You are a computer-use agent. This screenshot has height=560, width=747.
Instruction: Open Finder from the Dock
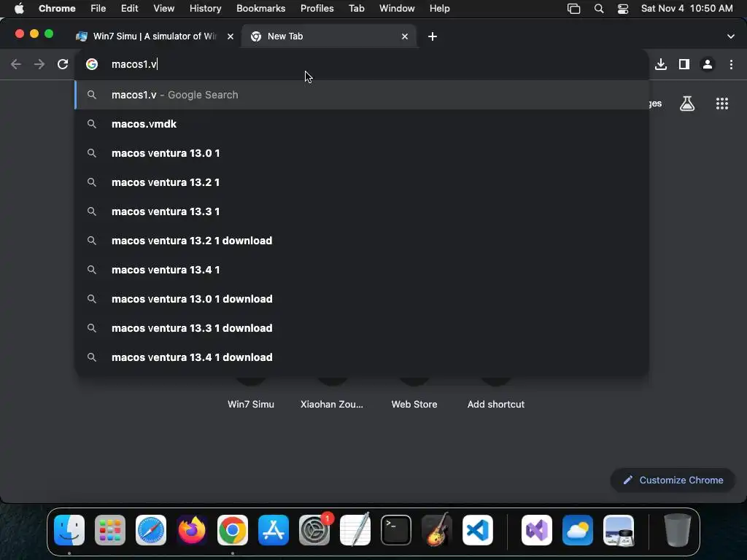click(x=69, y=530)
